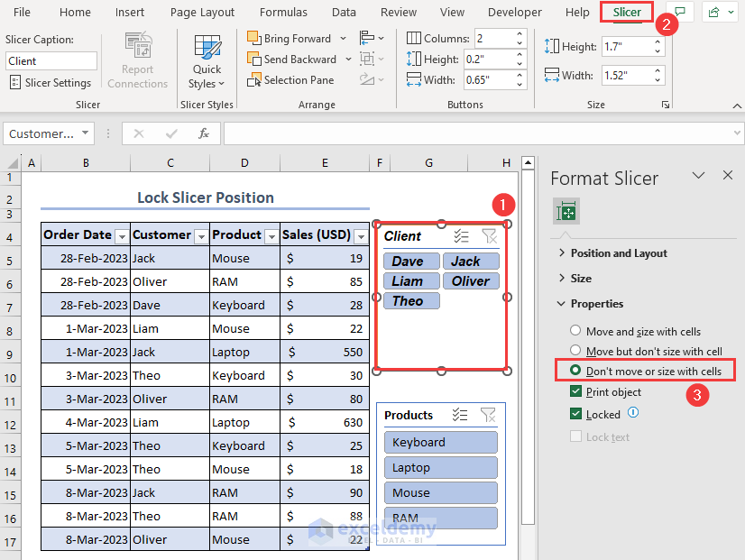Click slicer Size Height field
The width and height of the screenshot is (745, 560).
click(x=626, y=47)
